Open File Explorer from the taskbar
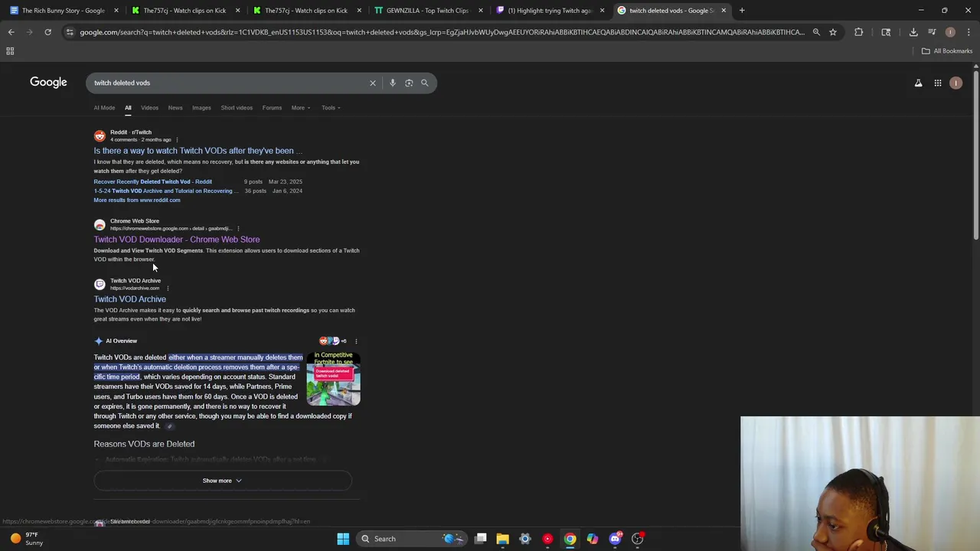Image resolution: width=980 pixels, height=551 pixels. pos(502,539)
